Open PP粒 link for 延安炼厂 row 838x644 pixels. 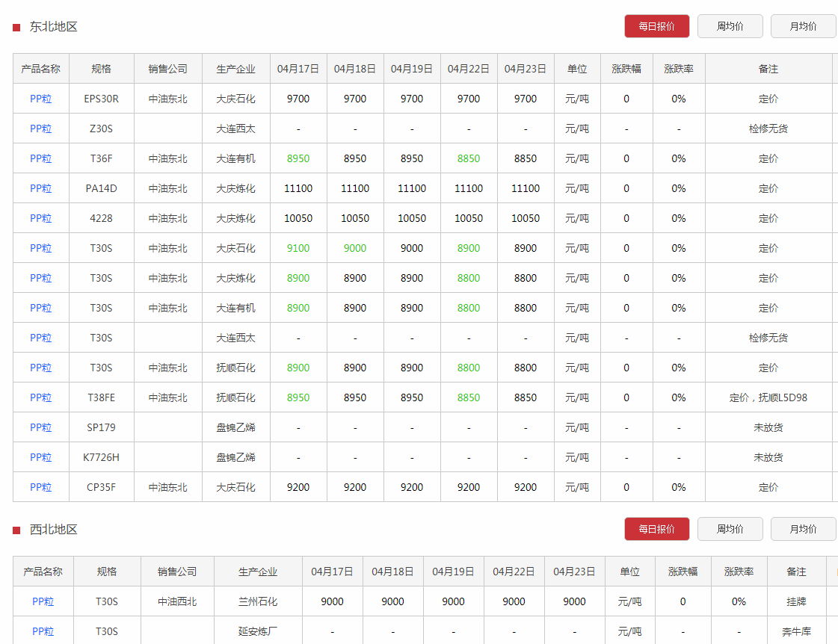tap(43, 632)
